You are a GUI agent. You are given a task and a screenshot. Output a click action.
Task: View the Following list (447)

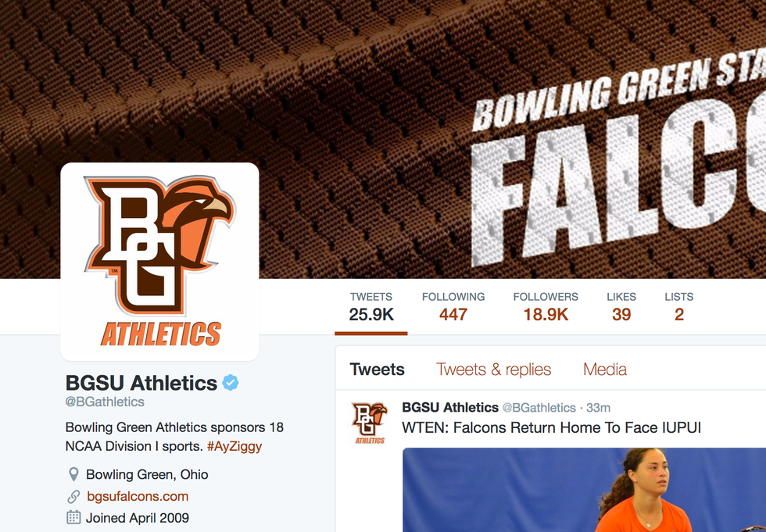pos(453,306)
